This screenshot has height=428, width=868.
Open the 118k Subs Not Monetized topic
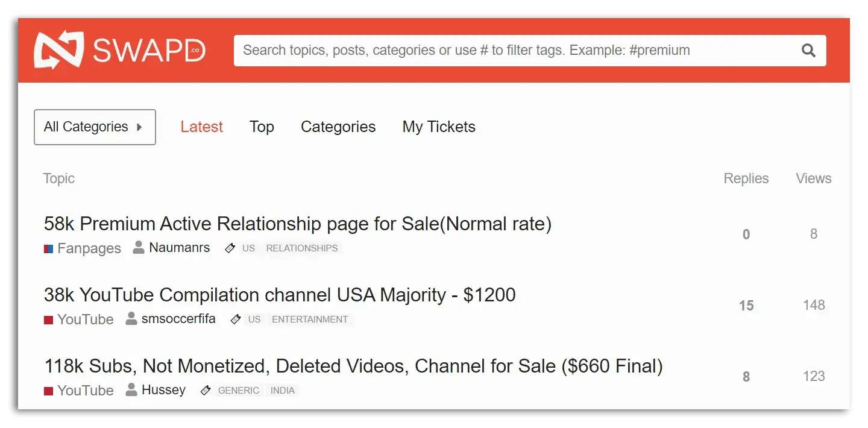(x=353, y=367)
